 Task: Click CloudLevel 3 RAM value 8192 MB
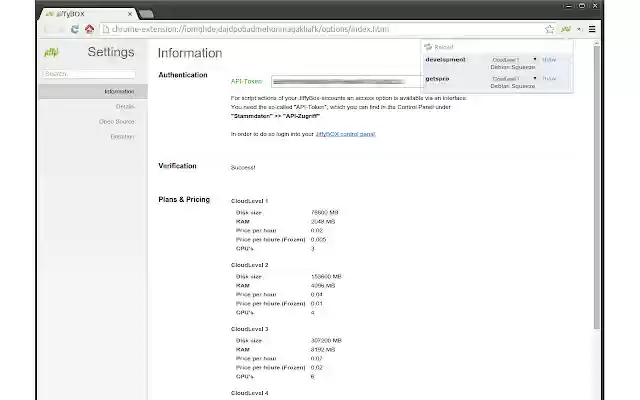pos(323,350)
